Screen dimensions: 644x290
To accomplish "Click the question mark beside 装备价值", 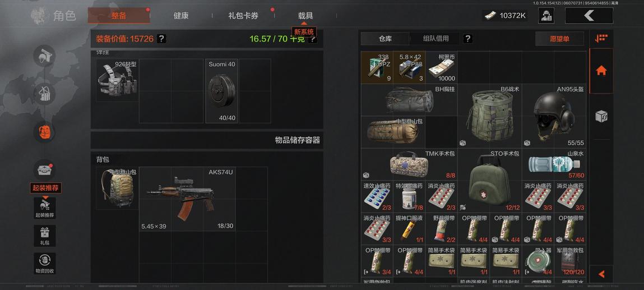I will click(x=161, y=39).
